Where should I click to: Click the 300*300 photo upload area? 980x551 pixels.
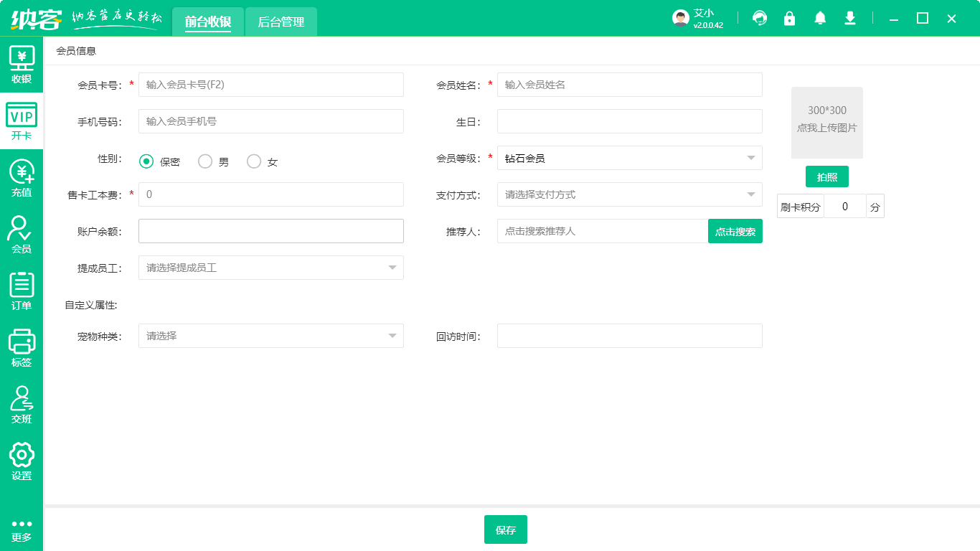pyautogui.click(x=826, y=123)
